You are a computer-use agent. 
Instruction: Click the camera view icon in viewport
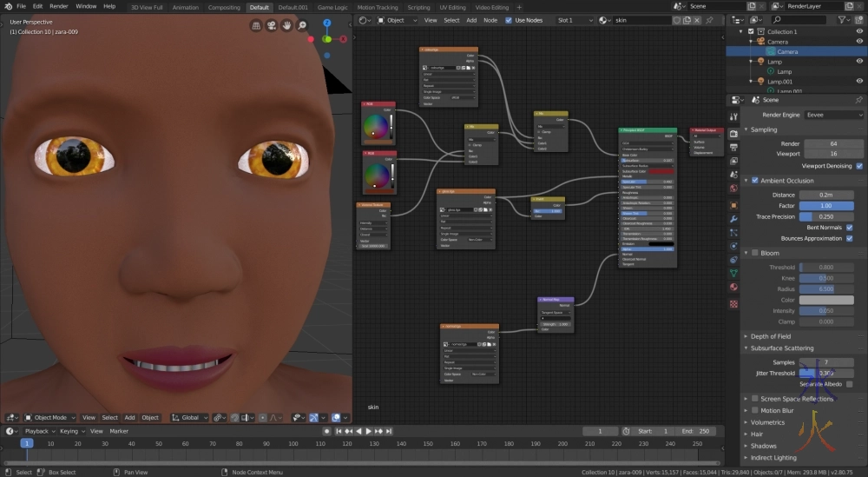click(272, 25)
